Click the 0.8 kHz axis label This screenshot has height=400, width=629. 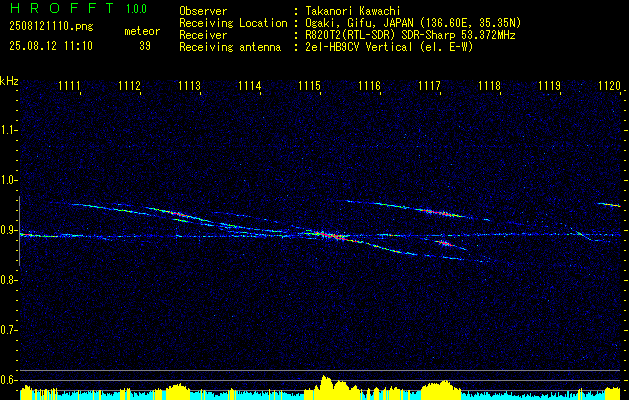click(x=8, y=280)
